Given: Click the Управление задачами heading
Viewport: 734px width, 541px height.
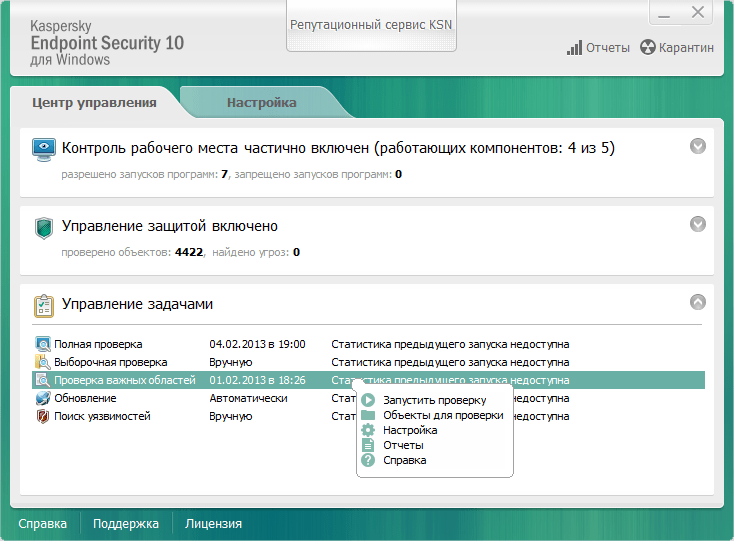Looking at the screenshot, I should point(137,304).
